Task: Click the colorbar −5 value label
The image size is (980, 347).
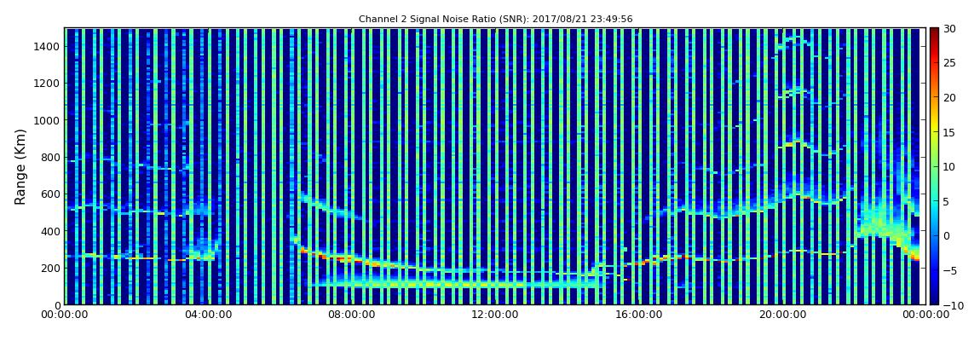Action: click(x=948, y=271)
